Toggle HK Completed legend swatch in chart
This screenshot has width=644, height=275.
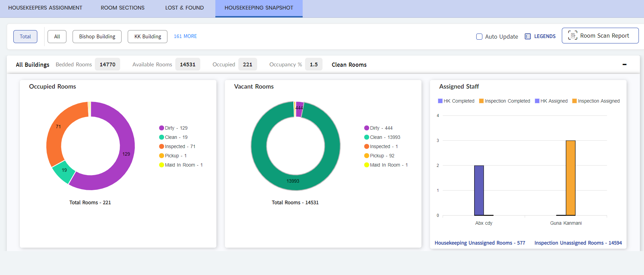pyautogui.click(x=440, y=101)
